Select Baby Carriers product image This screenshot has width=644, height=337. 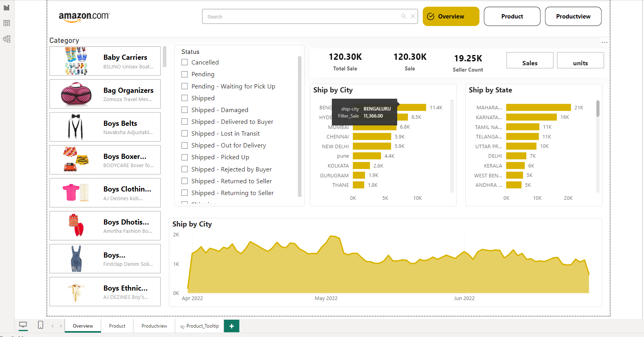pos(76,61)
